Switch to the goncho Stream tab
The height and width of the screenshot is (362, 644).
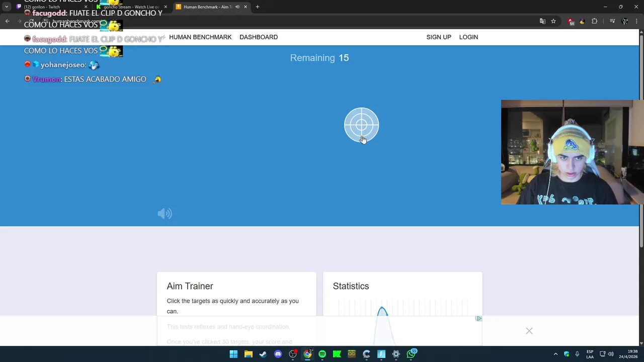pyautogui.click(x=131, y=7)
